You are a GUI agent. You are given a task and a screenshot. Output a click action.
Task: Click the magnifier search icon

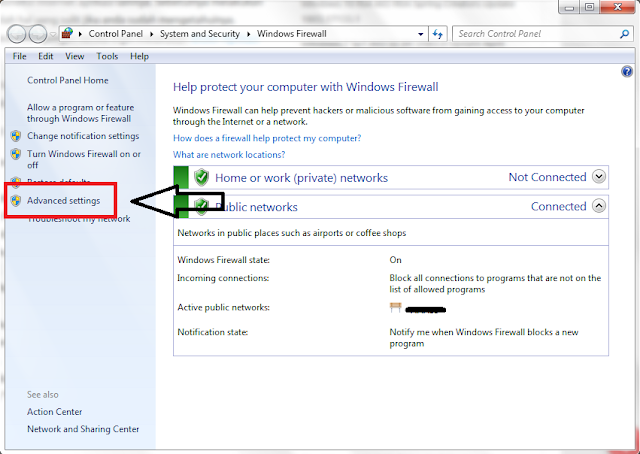624,34
